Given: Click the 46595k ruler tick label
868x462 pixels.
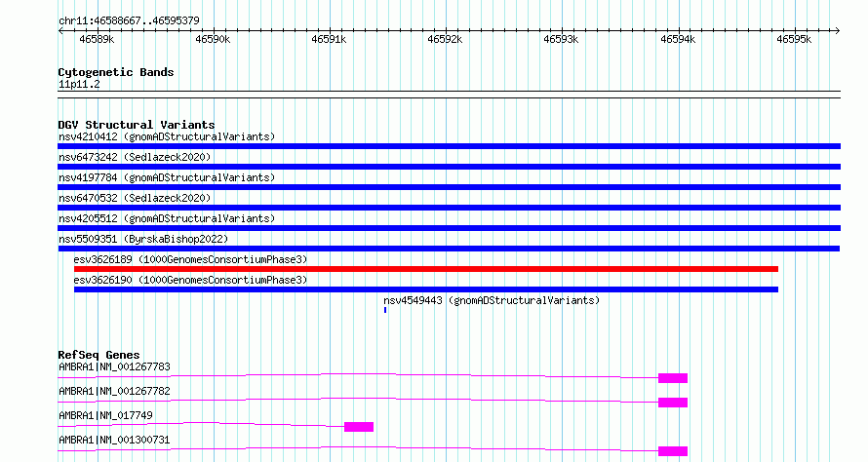Looking at the screenshot, I should tap(794, 40).
